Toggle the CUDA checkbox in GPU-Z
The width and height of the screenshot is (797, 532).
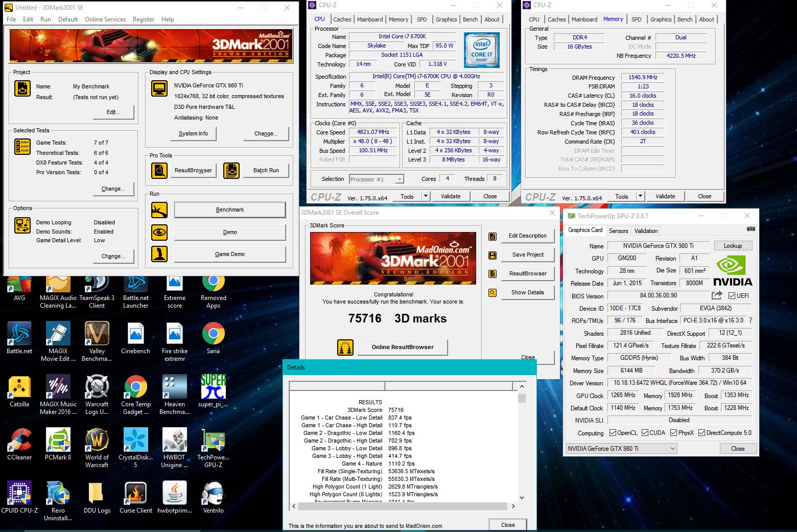(x=645, y=433)
